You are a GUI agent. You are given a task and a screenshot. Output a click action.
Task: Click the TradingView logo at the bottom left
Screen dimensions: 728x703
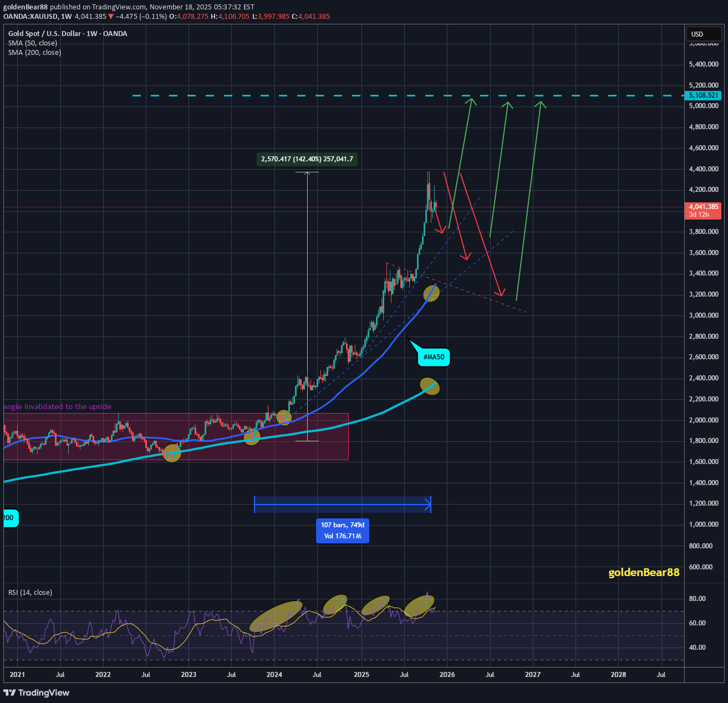[37, 692]
